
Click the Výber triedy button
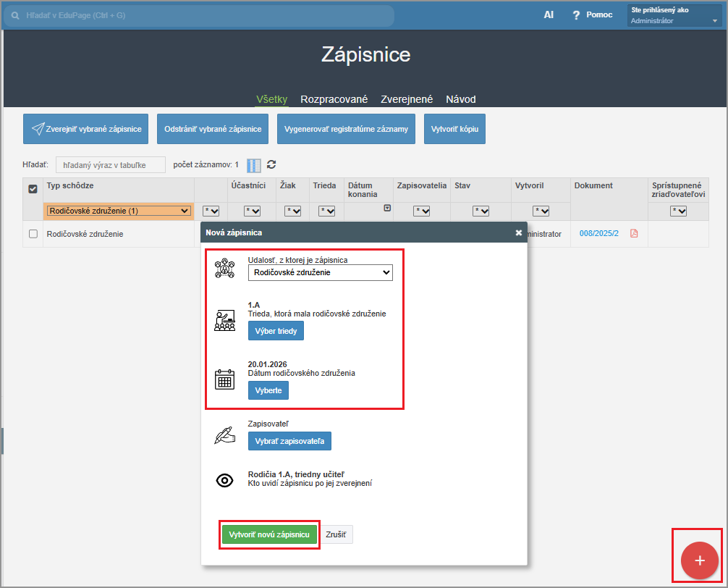click(276, 331)
